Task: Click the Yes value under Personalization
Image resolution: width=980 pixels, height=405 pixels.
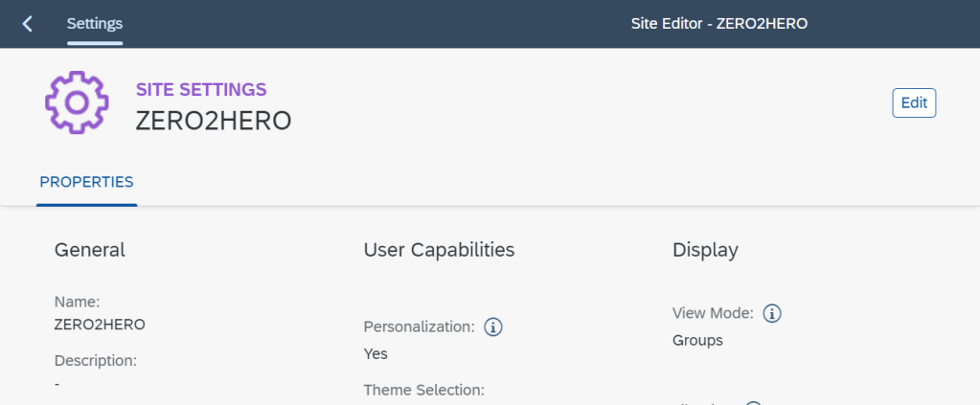Action: [376, 353]
